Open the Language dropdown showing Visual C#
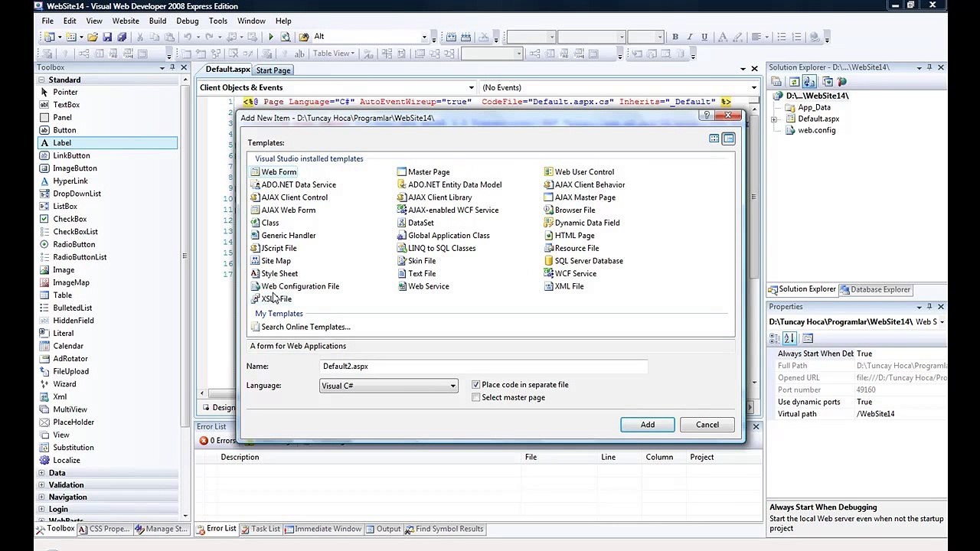The height and width of the screenshot is (551, 980). coord(389,386)
